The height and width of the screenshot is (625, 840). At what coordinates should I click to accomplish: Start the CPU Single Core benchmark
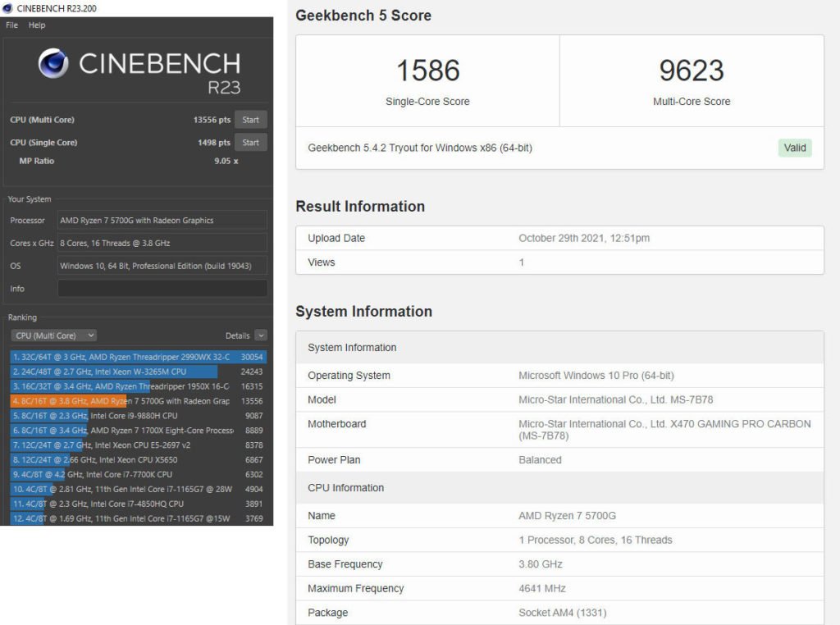250,143
